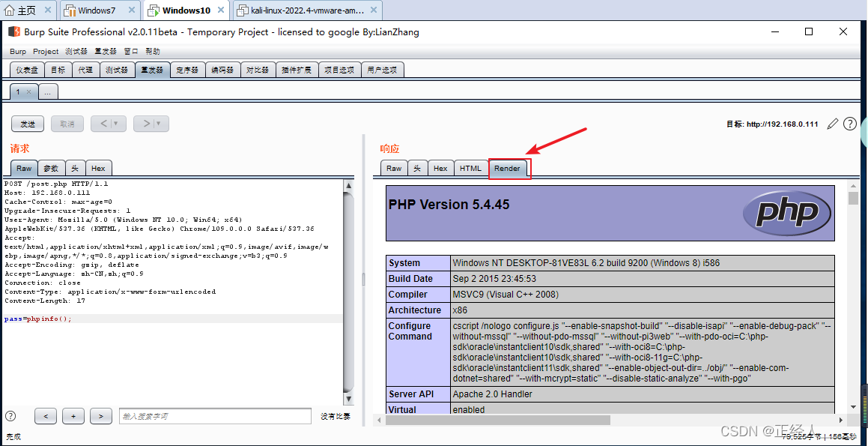Click the 发送 send button
868x446 pixels.
pos(28,124)
